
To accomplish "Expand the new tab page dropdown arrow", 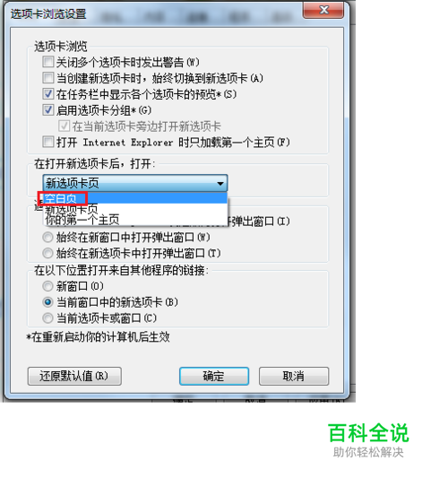I will [220, 183].
